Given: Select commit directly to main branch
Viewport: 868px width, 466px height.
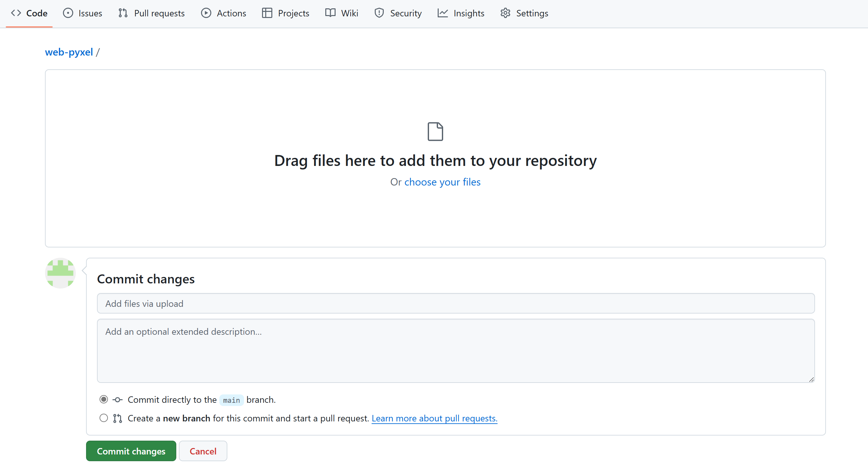Looking at the screenshot, I should [x=104, y=399].
